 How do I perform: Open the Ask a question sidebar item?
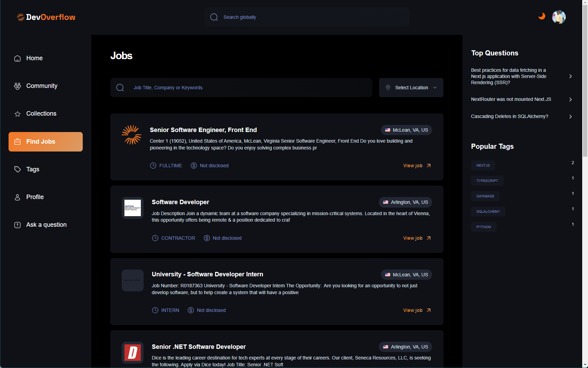point(45,225)
